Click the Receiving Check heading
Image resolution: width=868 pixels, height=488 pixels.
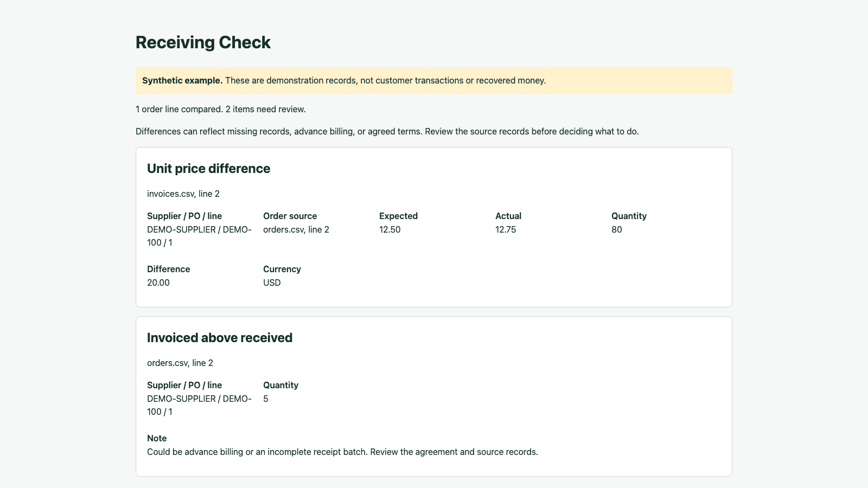203,42
